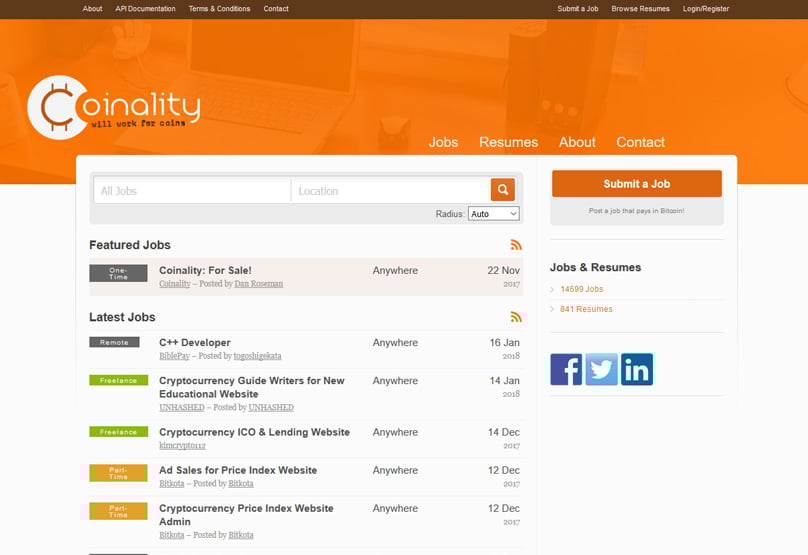This screenshot has width=808, height=555.
Task: Open Browse Resumes in the top bar
Action: (x=641, y=9)
